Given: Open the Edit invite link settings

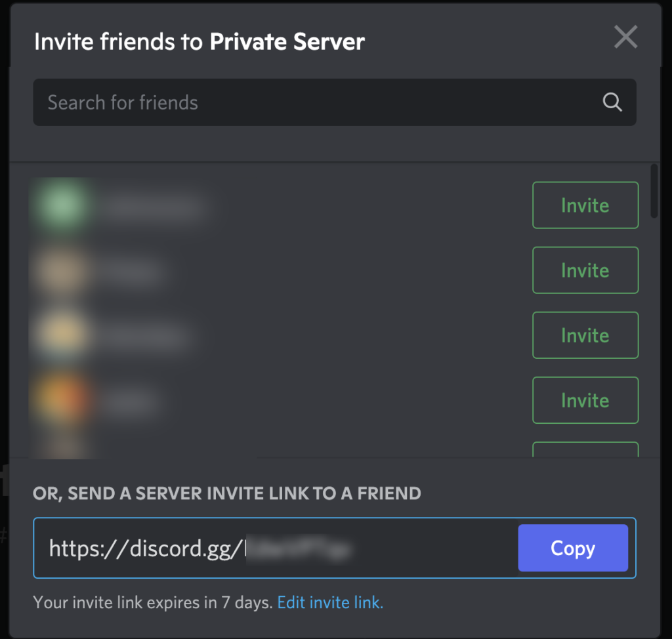Looking at the screenshot, I should (x=330, y=602).
